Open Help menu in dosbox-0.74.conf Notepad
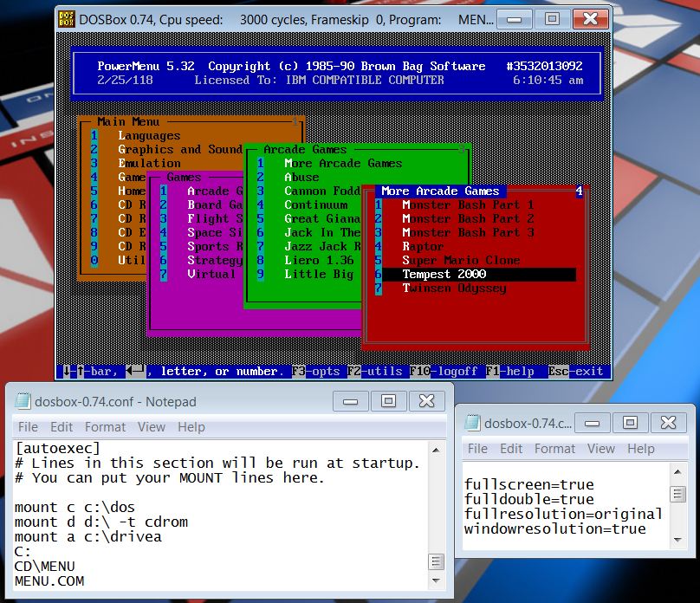Image resolution: width=700 pixels, height=603 pixels. [x=191, y=427]
